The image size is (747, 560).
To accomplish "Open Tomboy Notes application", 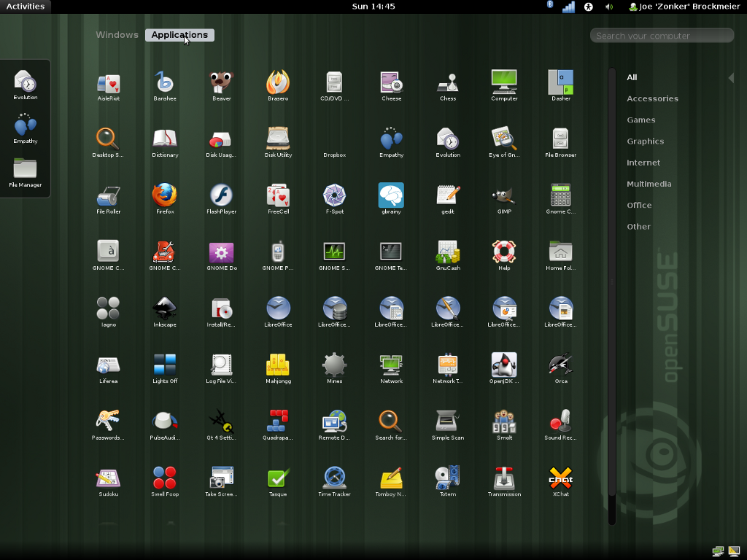I will pyautogui.click(x=391, y=478).
